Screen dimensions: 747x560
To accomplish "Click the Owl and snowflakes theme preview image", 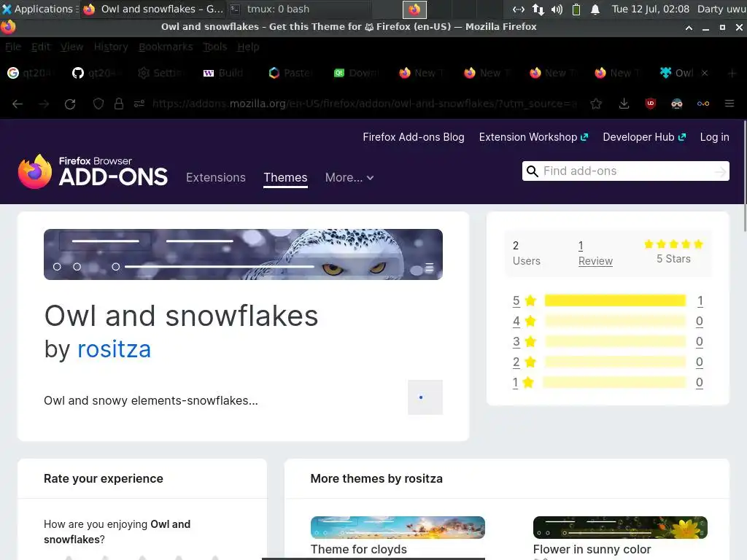I will click(243, 254).
